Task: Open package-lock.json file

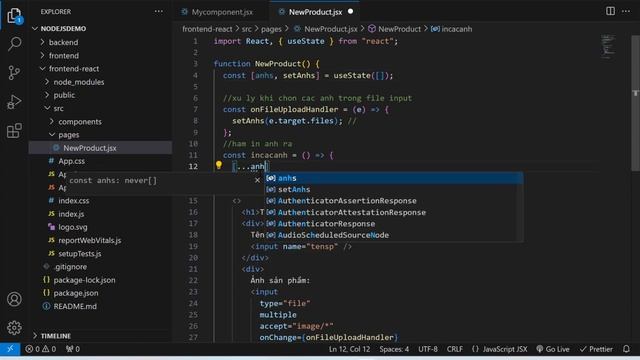Action: 100,280
